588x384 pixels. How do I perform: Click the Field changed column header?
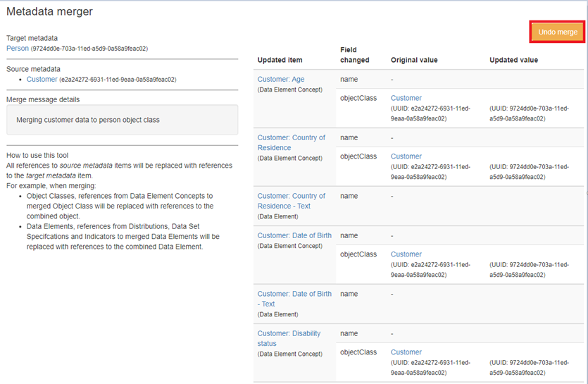(354, 55)
